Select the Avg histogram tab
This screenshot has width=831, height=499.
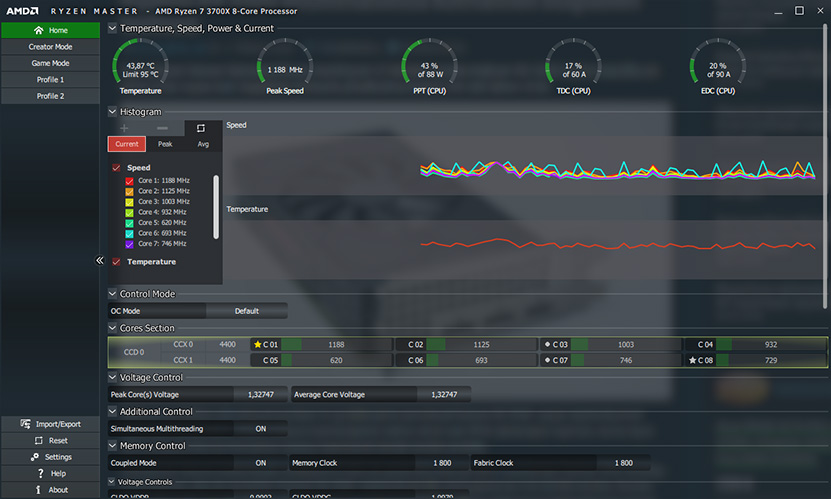tap(203, 144)
